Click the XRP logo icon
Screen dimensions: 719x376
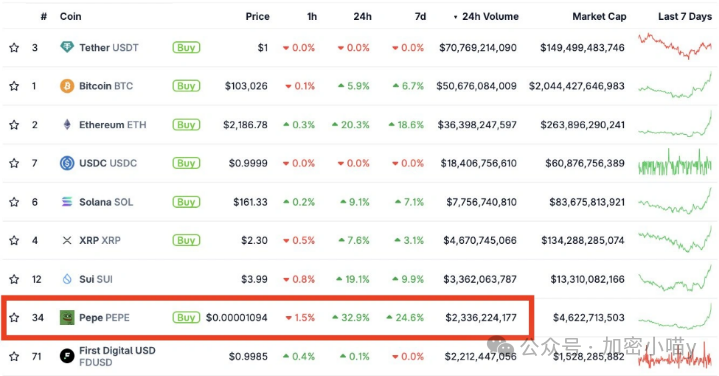click(67, 240)
